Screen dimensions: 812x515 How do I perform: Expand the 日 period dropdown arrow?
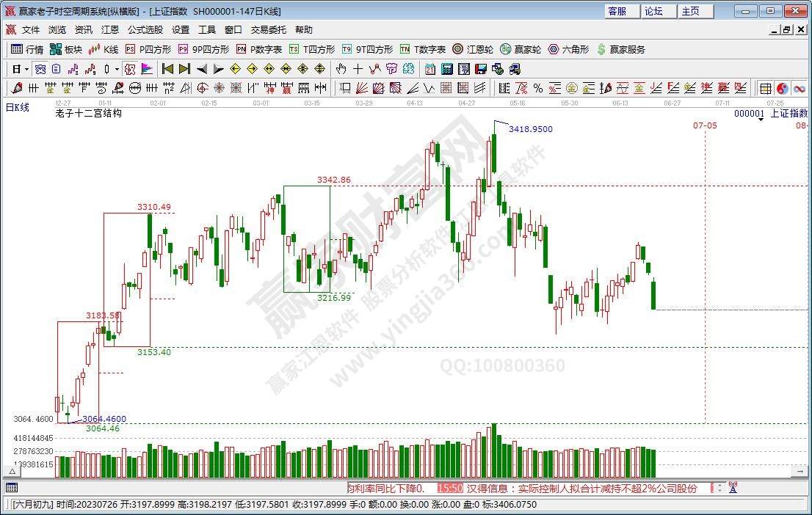26,69
